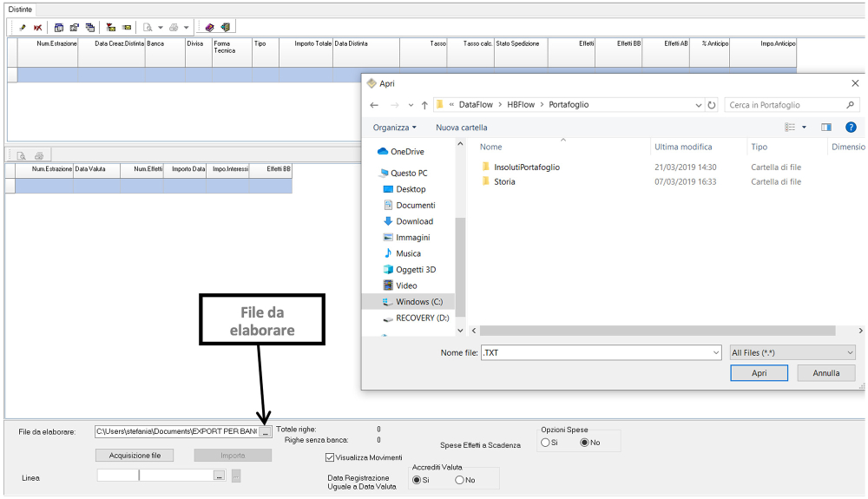The height and width of the screenshot is (499, 868).
Task: Select No under Accrediti Valuta
Action: (460, 480)
